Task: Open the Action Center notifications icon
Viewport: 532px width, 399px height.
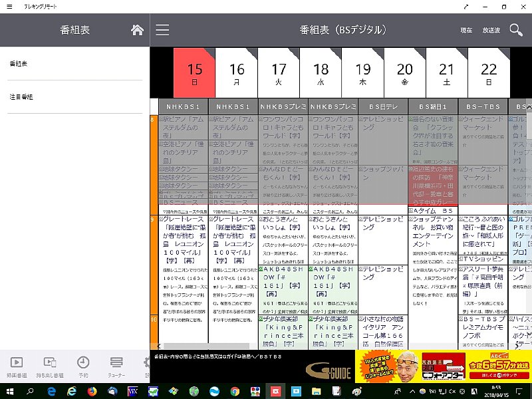Action: pyautogui.click(x=519, y=391)
